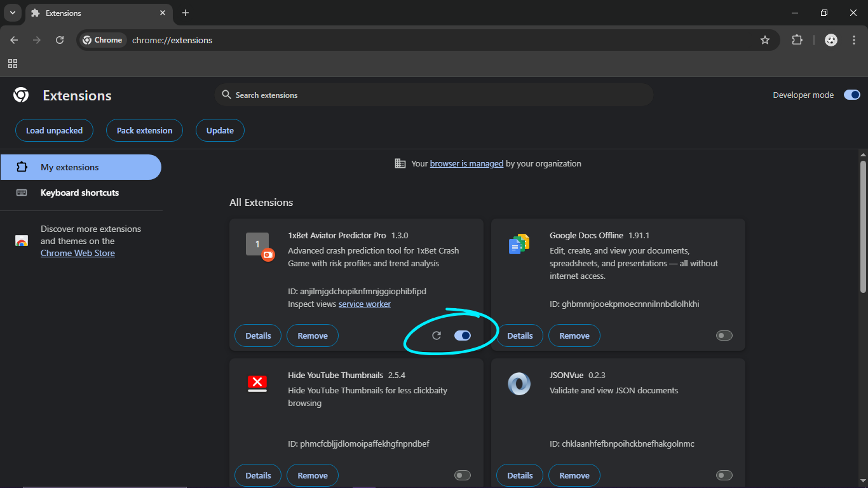Click the back navigation arrow
The width and height of the screenshot is (868, 488).
tap(14, 40)
